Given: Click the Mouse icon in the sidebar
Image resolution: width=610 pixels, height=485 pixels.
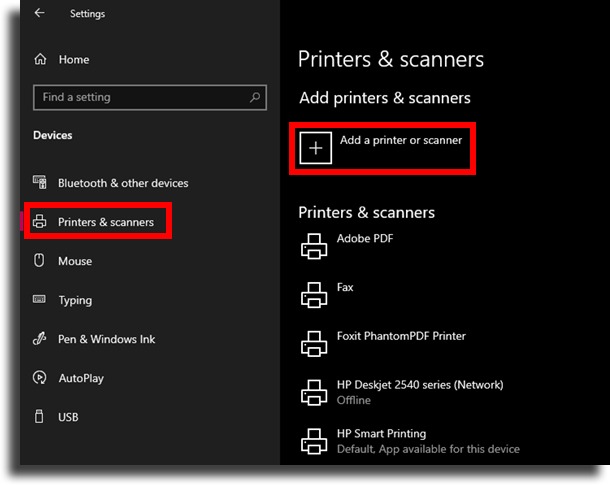Looking at the screenshot, I should 39,260.
